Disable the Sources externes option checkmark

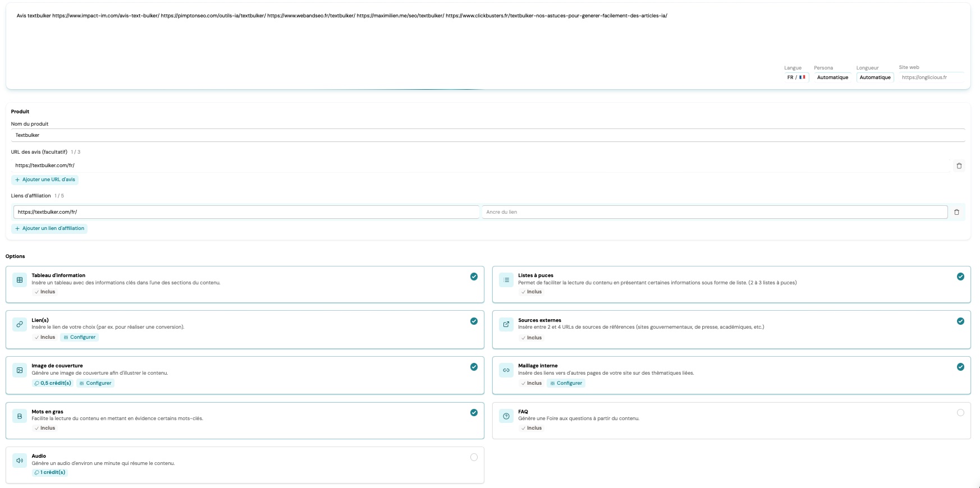(960, 321)
